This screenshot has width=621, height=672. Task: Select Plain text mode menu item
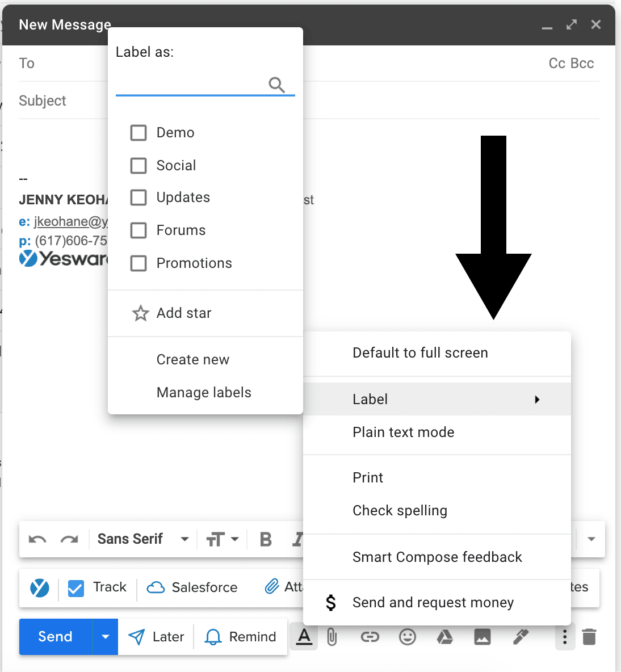coord(403,432)
